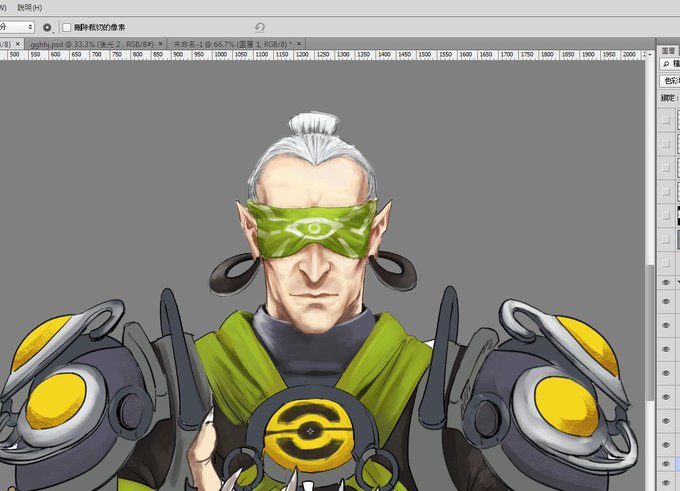The height and width of the screenshot is (491, 680).
Task: Enable the 刪除裁切的像素 checkbox
Action: tap(66, 28)
